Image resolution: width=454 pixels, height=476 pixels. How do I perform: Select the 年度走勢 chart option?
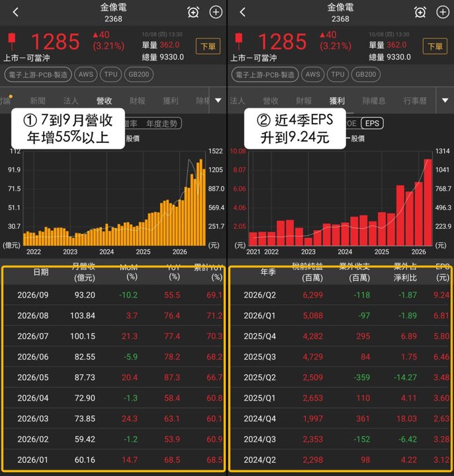tap(161, 123)
